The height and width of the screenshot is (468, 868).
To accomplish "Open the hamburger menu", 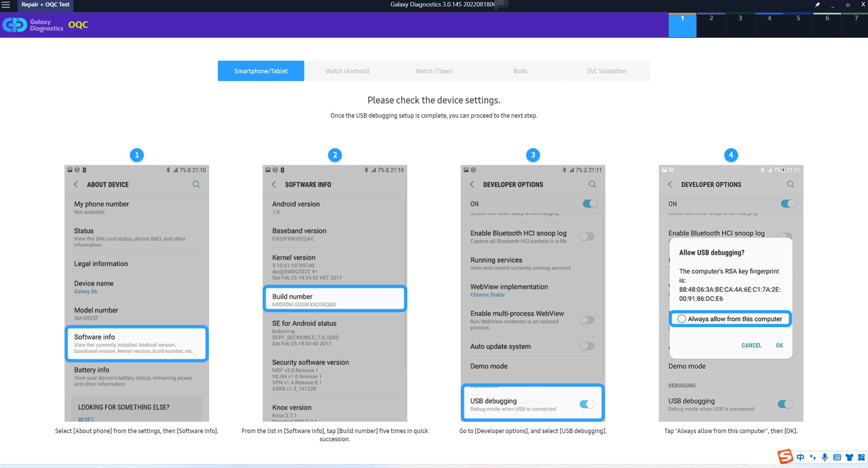I will [6, 5].
